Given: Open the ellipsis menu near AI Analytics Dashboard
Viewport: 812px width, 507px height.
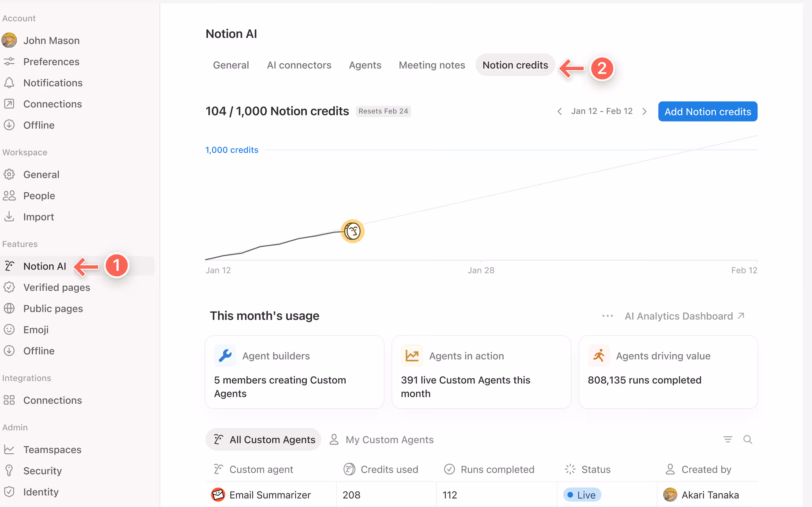Looking at the screenshot, I should click(607, 315).
